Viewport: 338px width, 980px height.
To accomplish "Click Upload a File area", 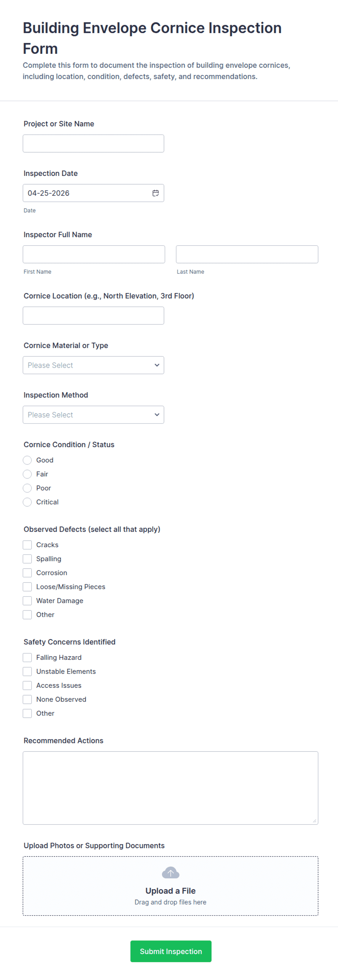I will coord(170,891).
